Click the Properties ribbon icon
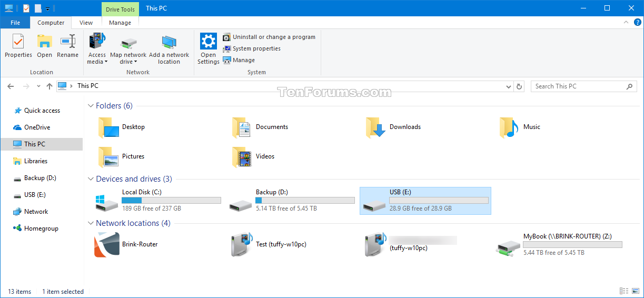 [18, 46]
